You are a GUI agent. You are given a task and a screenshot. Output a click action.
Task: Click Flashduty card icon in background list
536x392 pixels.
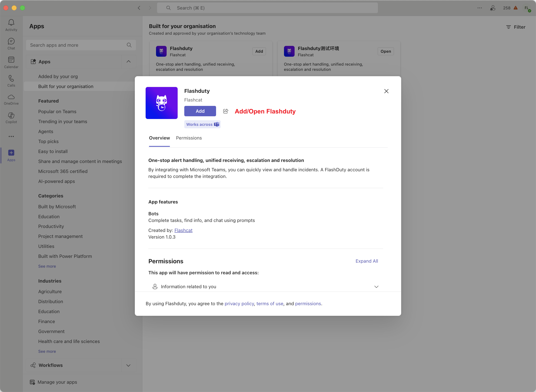(161, 51)
